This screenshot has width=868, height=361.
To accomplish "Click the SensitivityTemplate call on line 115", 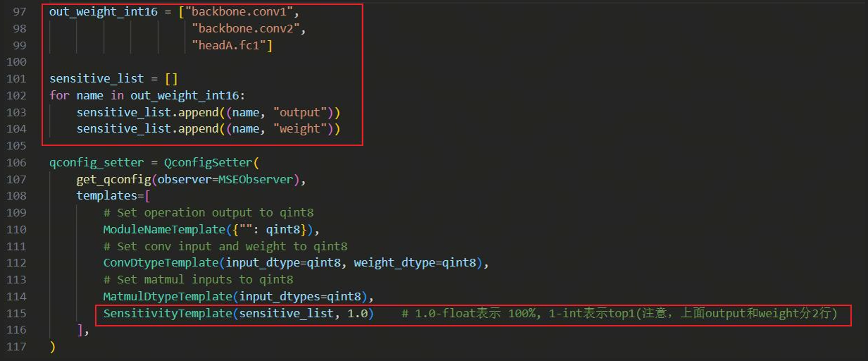I will click(167, 314).
